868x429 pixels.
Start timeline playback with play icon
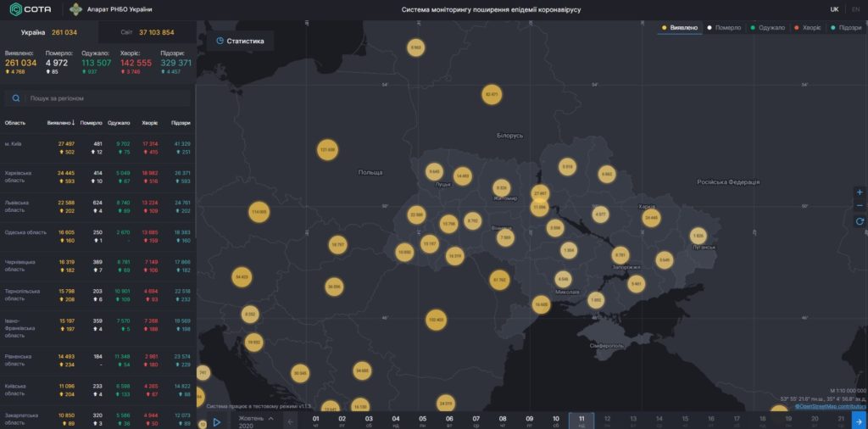pos(217,422)
